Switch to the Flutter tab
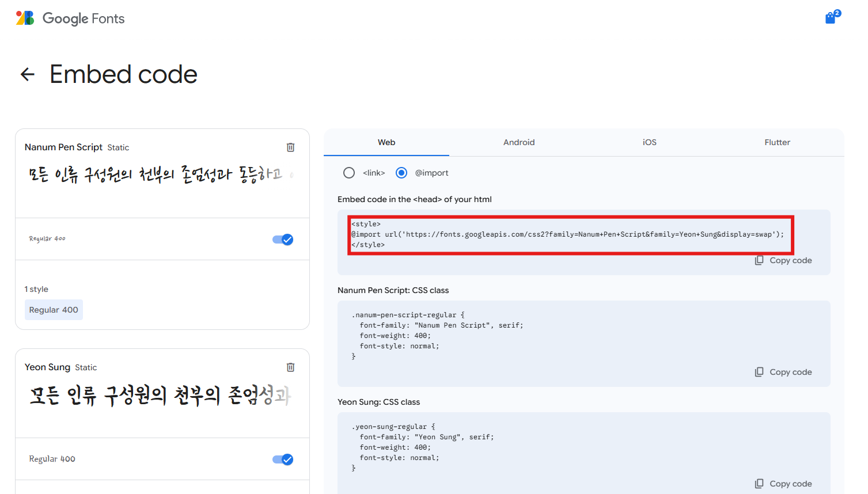The width and height of the screenshot is (868, 494). (x=778, y=142)
